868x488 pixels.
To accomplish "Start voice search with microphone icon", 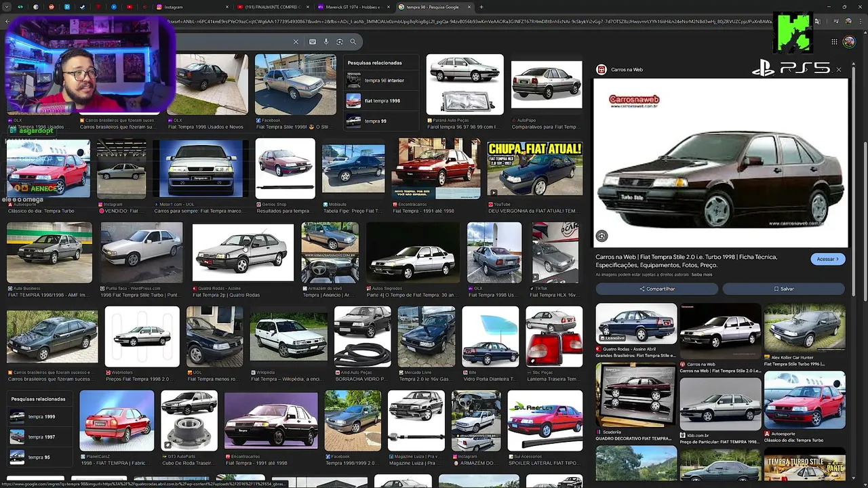I will click(326, 42).
